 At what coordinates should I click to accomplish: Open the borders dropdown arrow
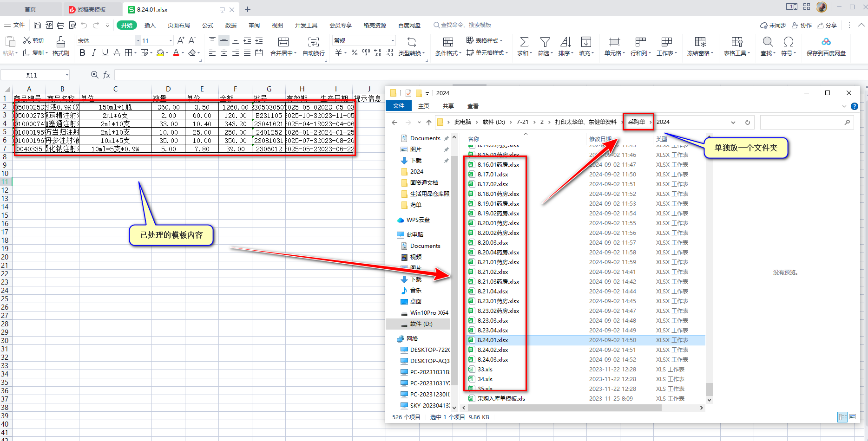(x=135, y=53)
